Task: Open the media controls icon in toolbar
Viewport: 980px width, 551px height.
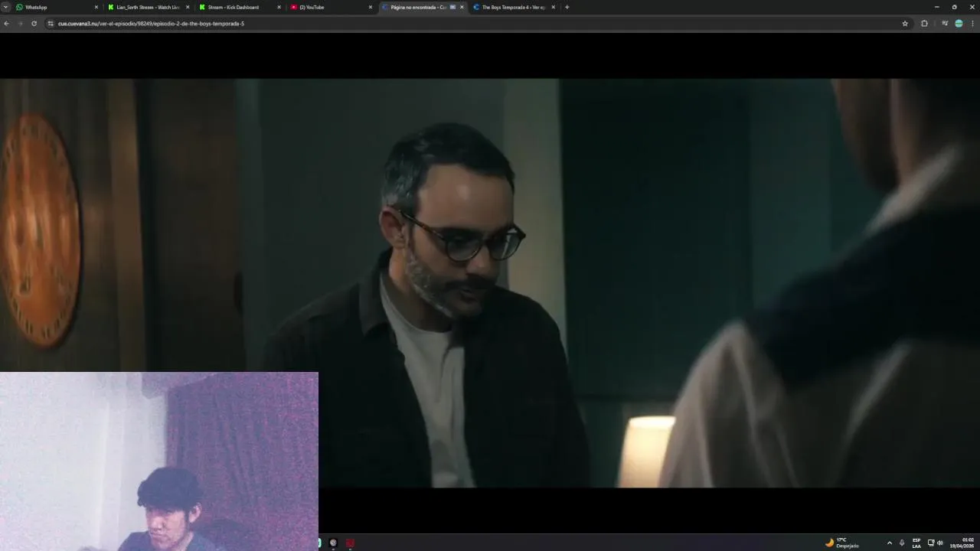Action: [x=945, y=24]
